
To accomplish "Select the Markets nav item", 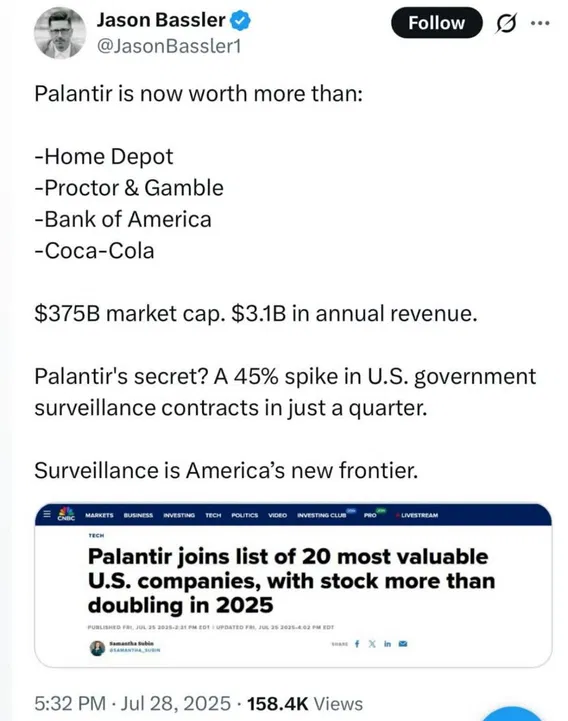I will 99,515.
